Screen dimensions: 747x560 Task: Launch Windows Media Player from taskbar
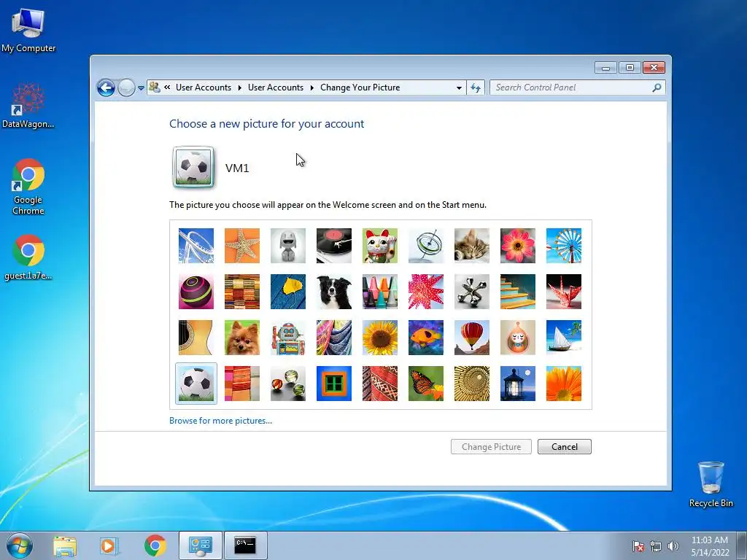(109, 545)
